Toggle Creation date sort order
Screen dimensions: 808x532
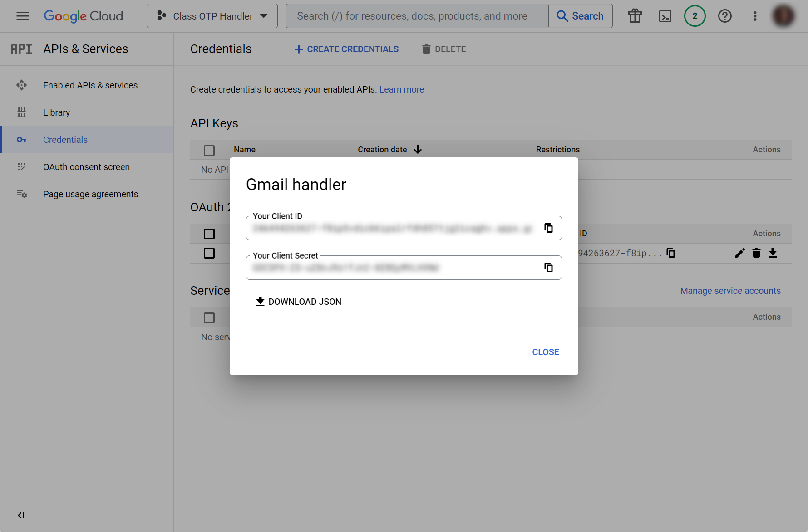[418, 149]
